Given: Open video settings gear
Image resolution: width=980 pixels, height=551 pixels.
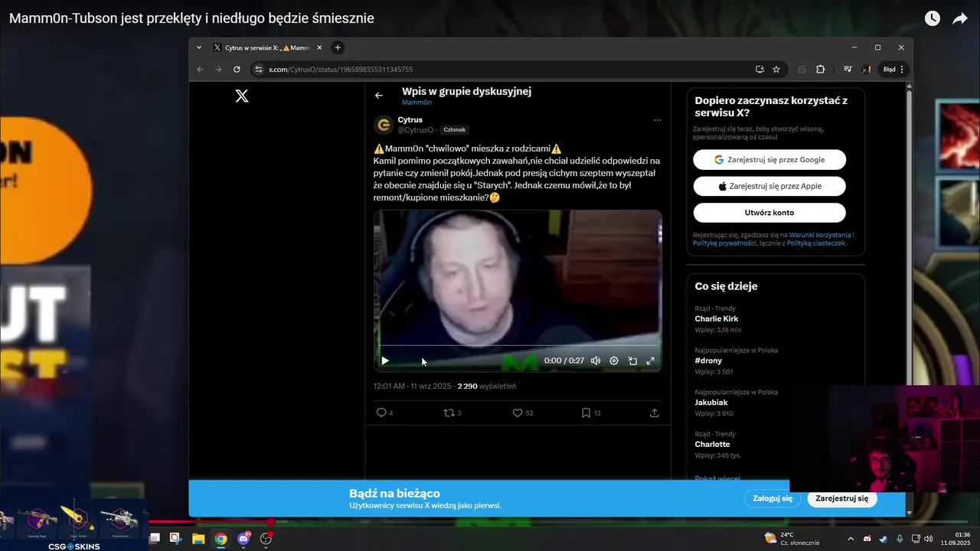Looking at the screenshot, I should 614,360.
